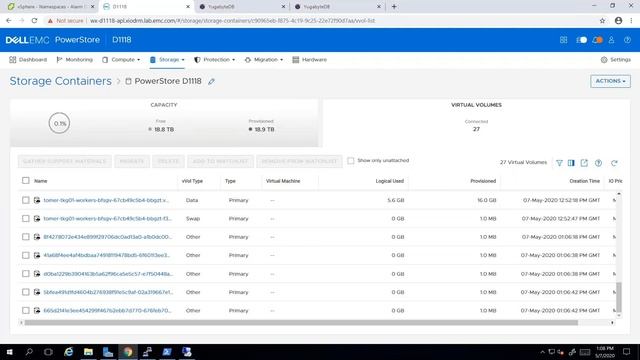
Task: Enable Show only unattached checkbox
Action: pos(351,160)
